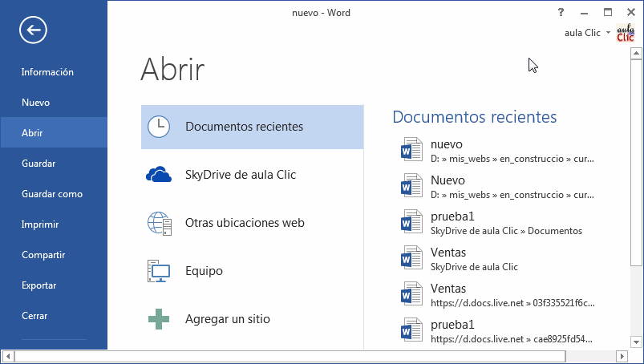Viewport: 644px width, 364px height.
Task: Click the back arrow circle icon
Action: pyautogui.click(x=34, y=30)
